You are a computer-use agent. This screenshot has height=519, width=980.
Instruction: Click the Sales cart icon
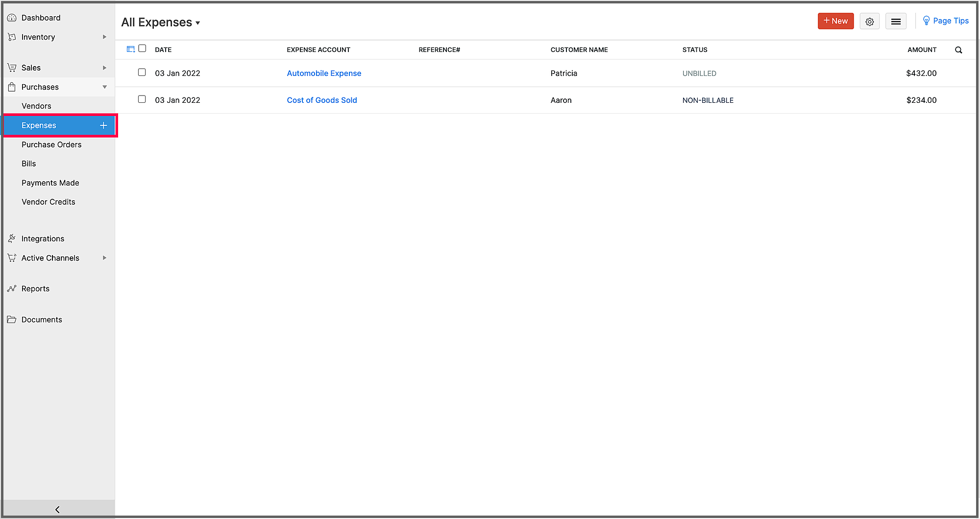pos(12,68)
